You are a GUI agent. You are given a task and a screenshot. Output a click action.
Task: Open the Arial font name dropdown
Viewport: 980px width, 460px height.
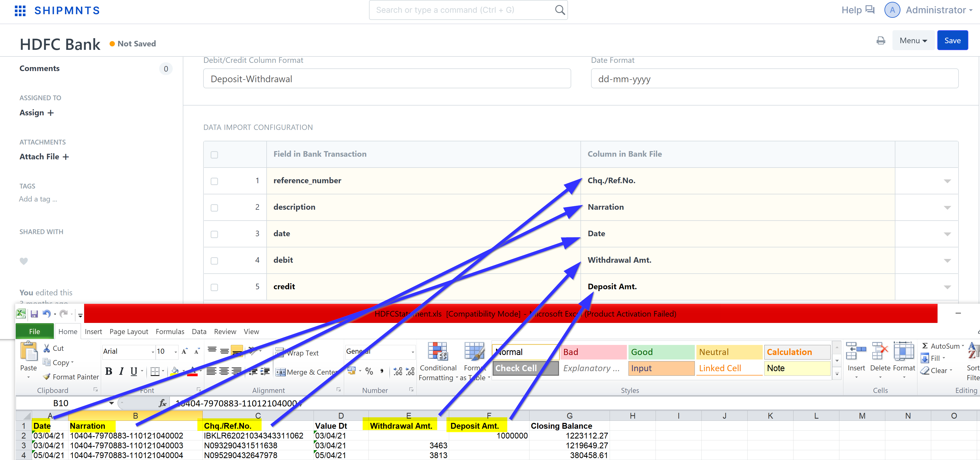pyautogui.click(x=153, y=352)
